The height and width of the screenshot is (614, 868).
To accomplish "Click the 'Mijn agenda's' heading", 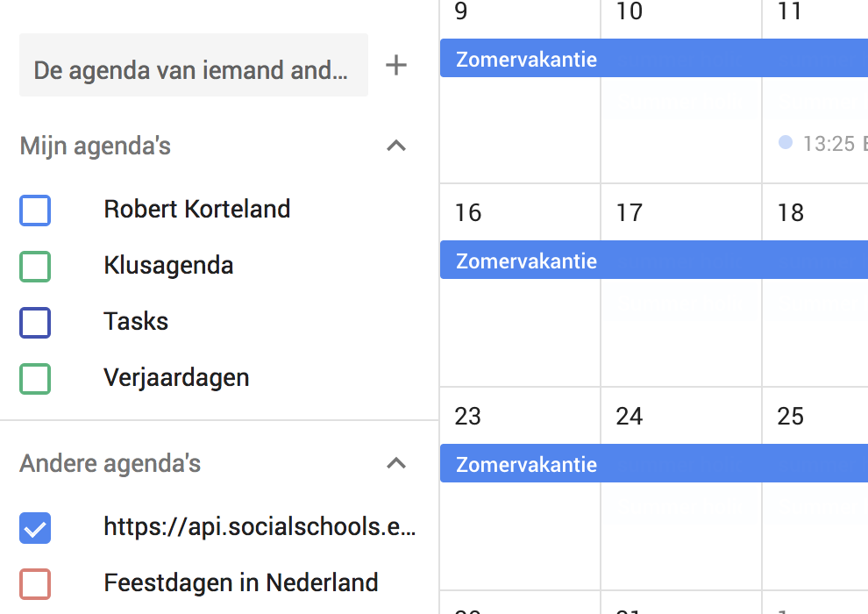I will pyautogui.click(x=96, y=146).
